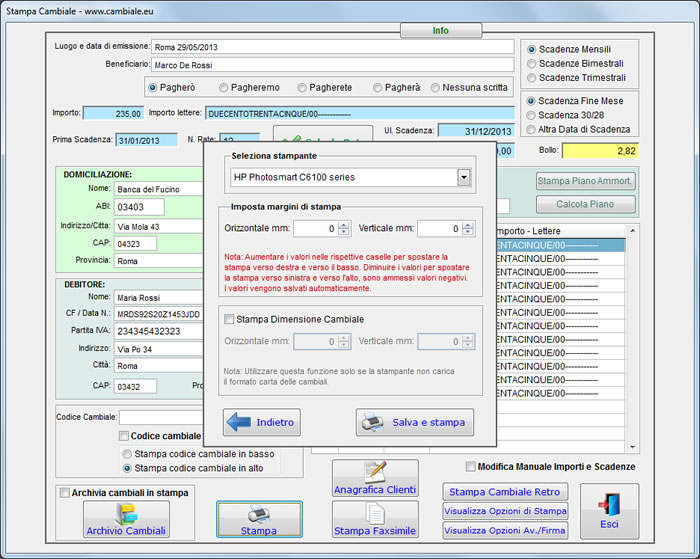Click the Importo lettere field

pos(360,113)
